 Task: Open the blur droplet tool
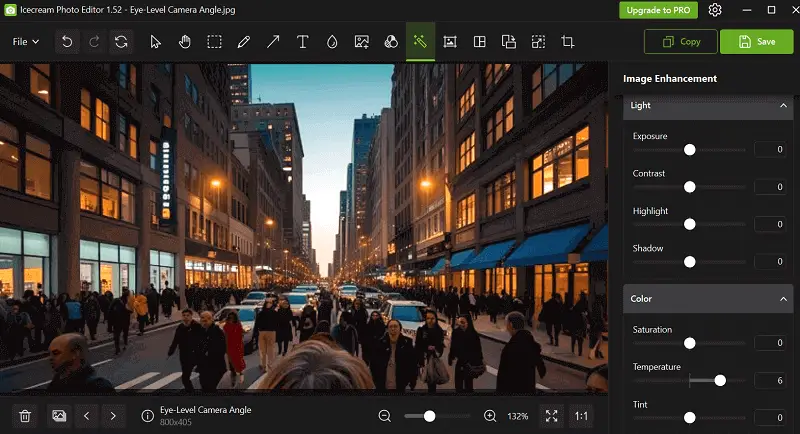[332, 42]
